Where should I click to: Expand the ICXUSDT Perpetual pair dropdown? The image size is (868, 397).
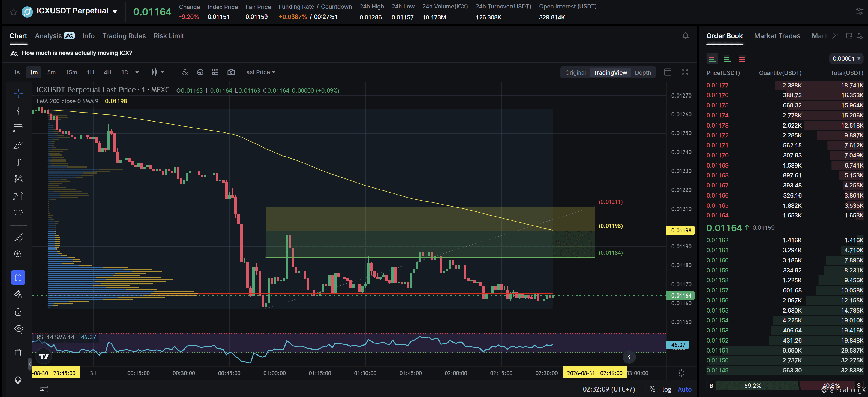tap(115, 12)
